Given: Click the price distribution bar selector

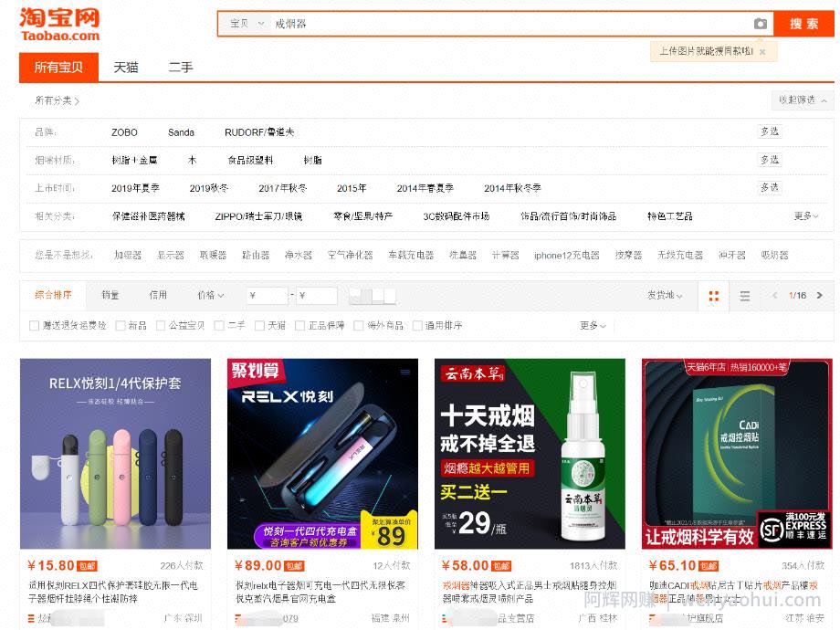Looking at the screenshot, I should (373, 295).
